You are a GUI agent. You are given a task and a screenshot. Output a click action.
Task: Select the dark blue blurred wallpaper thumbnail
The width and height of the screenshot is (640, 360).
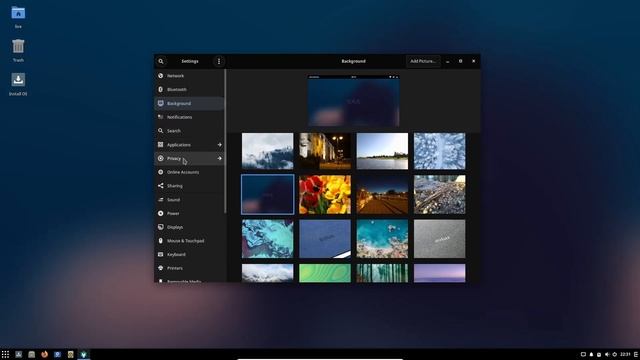pos(267,195)
